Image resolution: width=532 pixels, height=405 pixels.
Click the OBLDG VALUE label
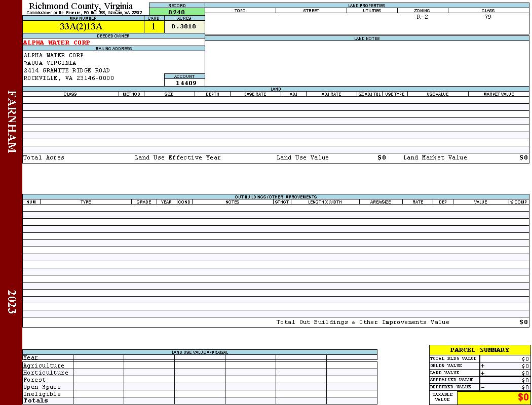446,366
